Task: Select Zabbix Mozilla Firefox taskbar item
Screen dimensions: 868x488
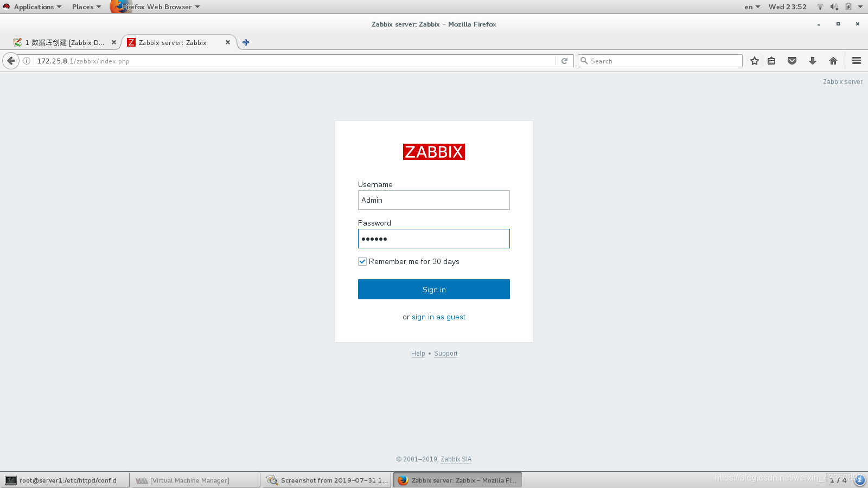Action: [x=457, y=480]
